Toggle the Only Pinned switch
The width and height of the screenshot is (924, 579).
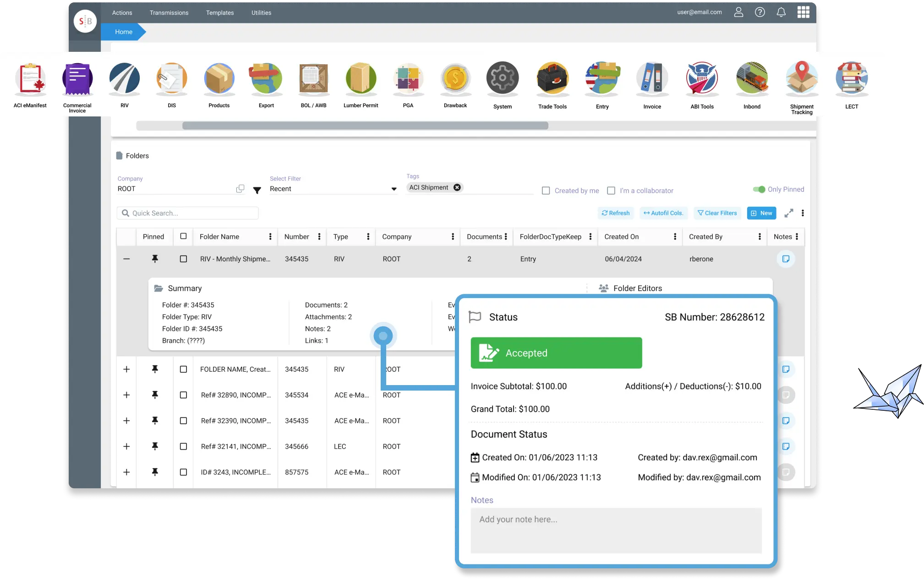click(x=759, y=189)
